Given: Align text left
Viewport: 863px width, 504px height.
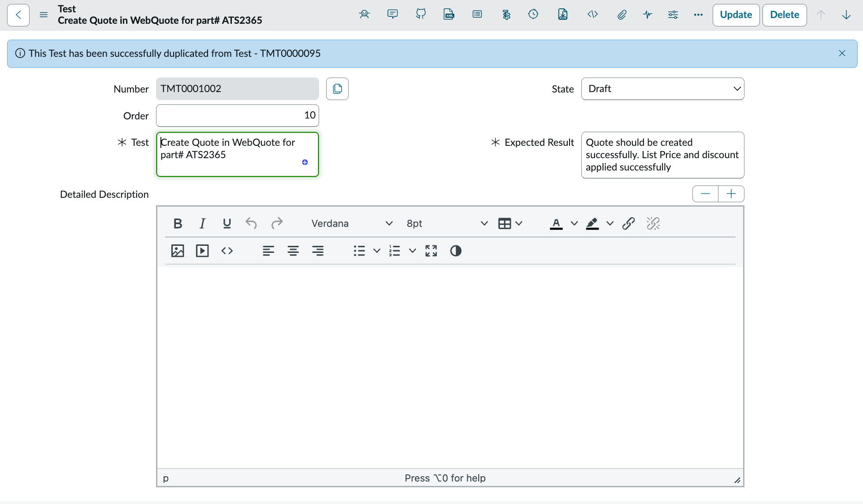Looking at the screenshot, I should click(268, 251).
